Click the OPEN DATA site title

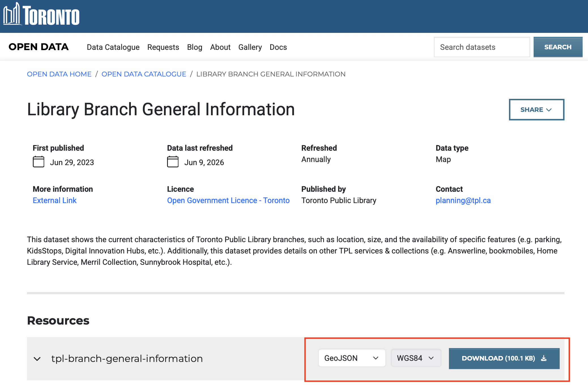[x=39, y=47]
